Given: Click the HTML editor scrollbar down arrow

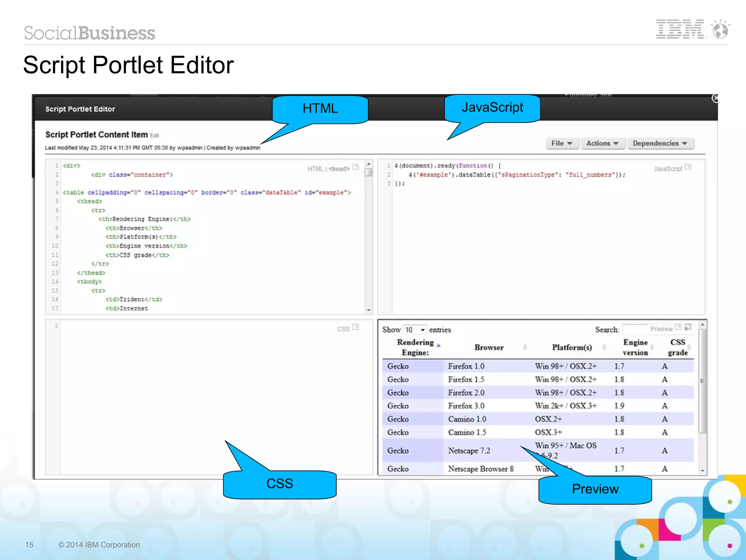Looking at the screenshot, I should (369, 310).
